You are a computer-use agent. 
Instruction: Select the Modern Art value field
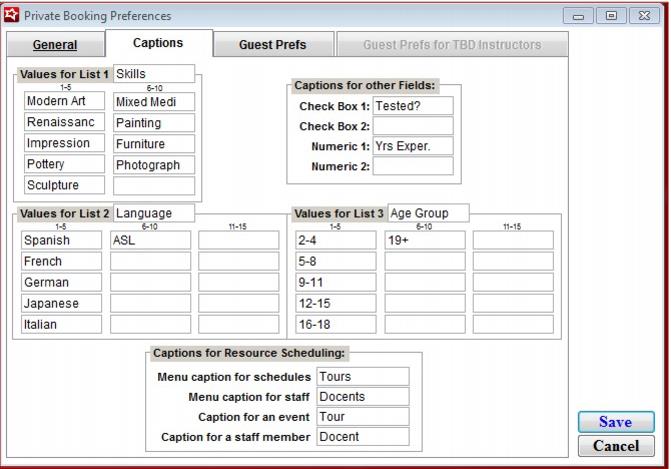64,101
